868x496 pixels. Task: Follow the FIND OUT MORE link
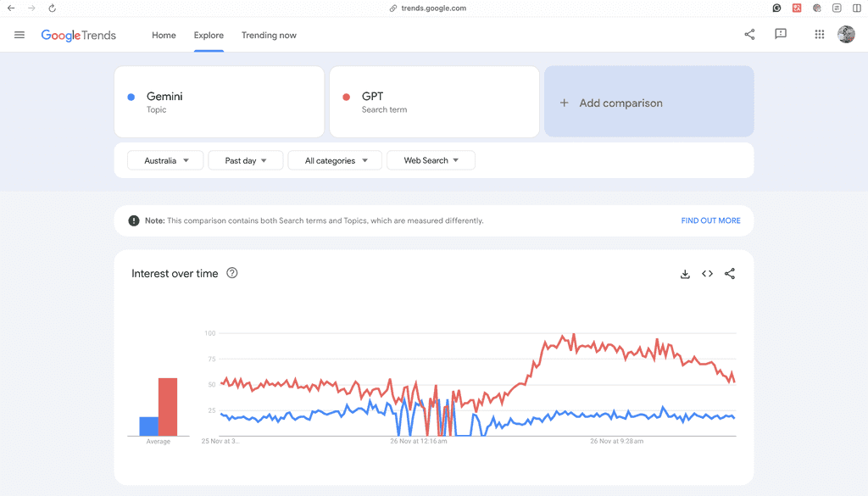(710, 220)
